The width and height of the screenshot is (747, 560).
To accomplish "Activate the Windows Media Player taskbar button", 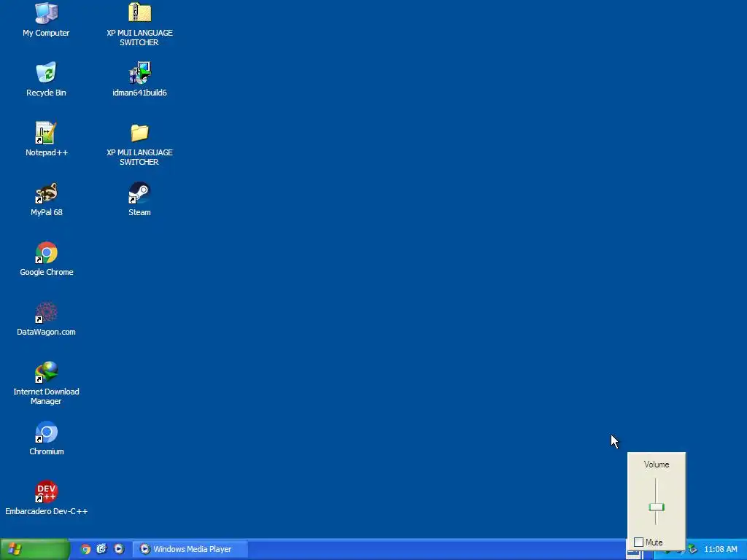I will coord(190,549).
